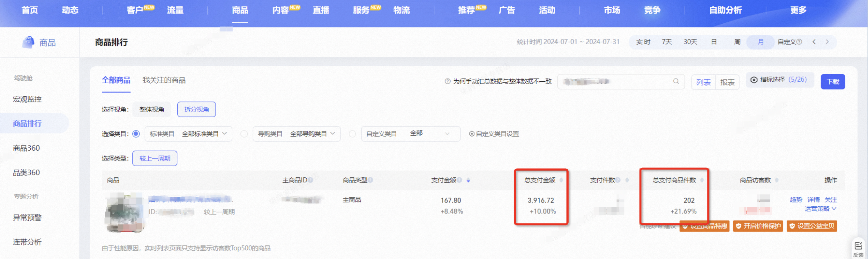The image size is (868, 259).
Task: Choose the 整体视角 view option
Action: 152,109
